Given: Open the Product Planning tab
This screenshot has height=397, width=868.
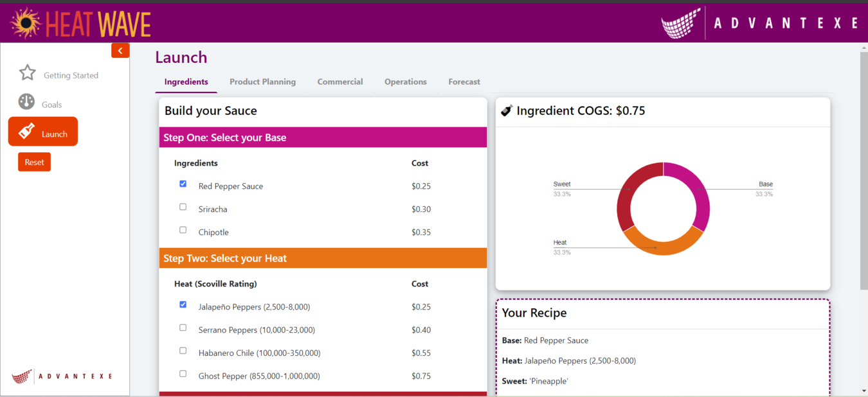Looking at the screenshot, I should [x=263, y=82].
